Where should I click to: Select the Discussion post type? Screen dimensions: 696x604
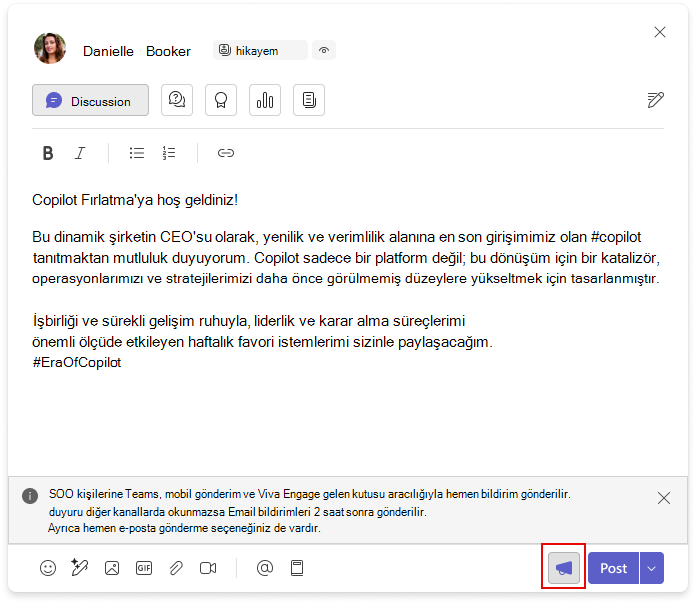click(x=90, y=100)
